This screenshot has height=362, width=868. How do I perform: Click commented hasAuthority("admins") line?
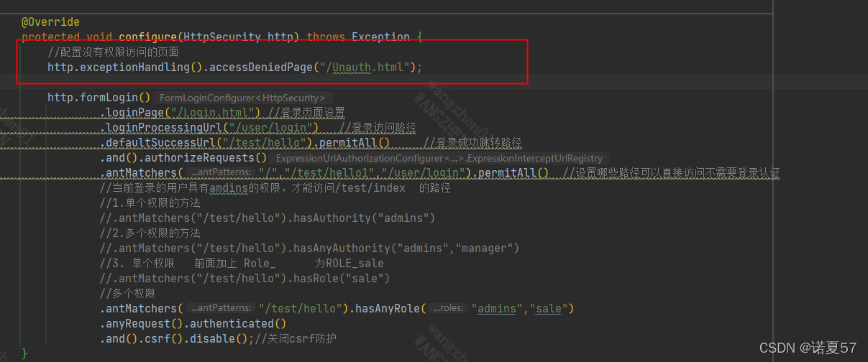click(x=268, y=218)
